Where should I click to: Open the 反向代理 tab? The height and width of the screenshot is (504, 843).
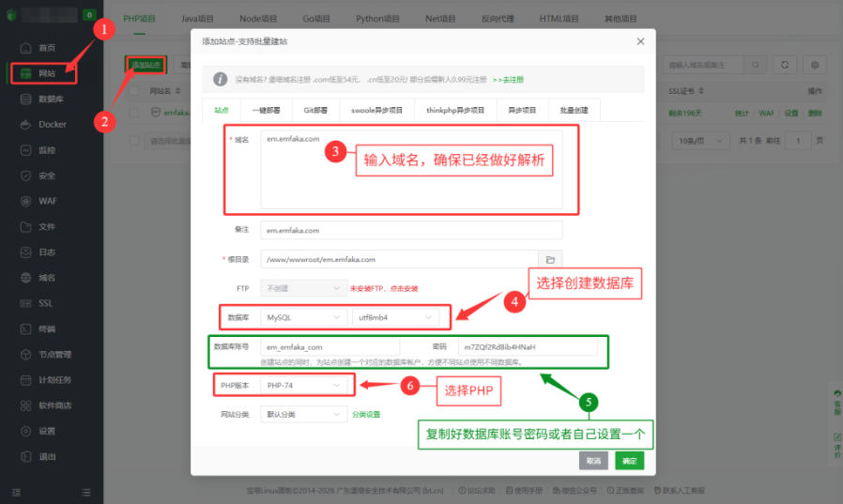[x=498, y=19]
